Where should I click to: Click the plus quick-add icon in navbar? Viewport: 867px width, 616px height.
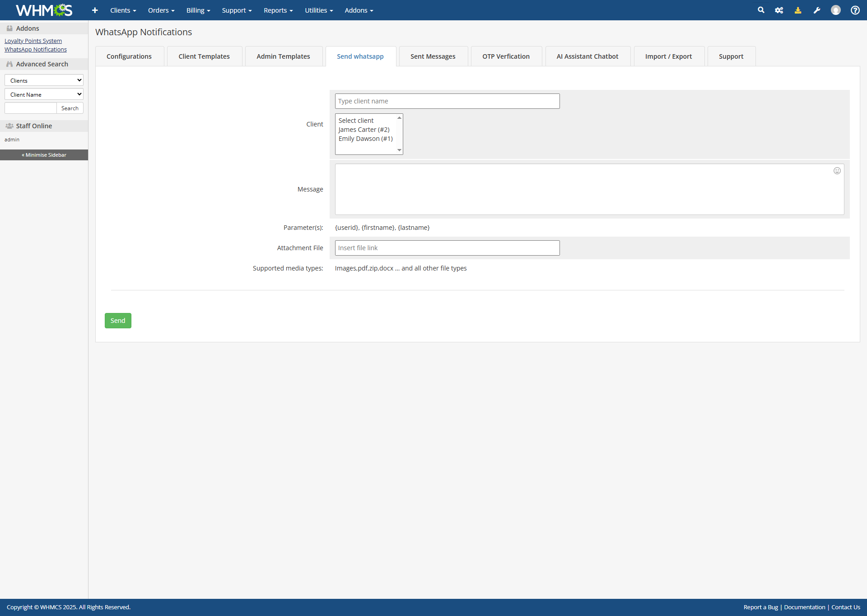(95, 10)
